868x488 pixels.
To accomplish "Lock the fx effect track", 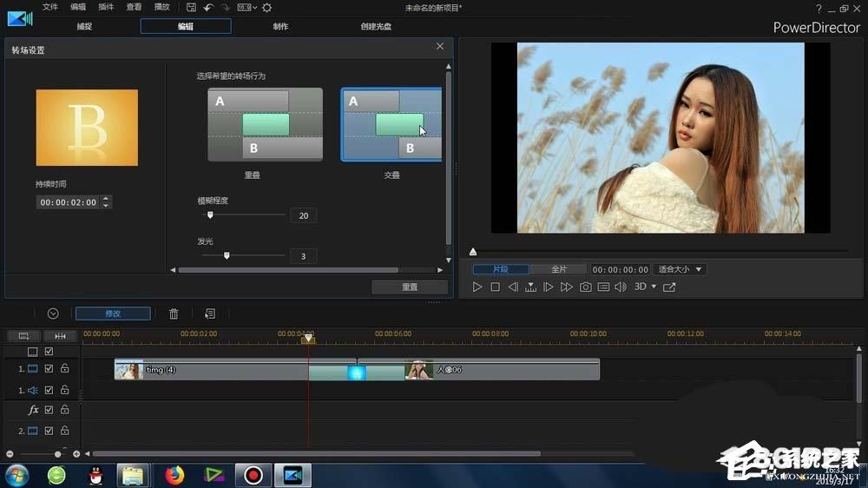I will coord(65,410).
